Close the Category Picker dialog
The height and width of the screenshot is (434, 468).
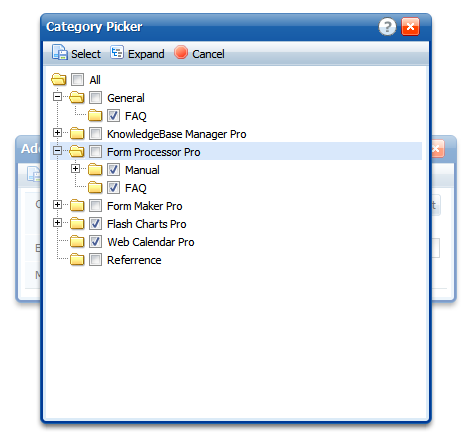point(410,27)
